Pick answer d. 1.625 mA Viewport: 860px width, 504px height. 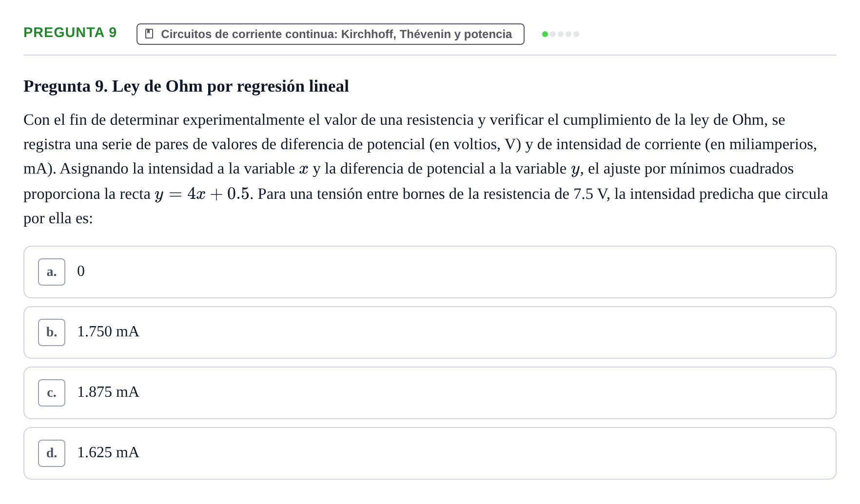pos(430,453)
